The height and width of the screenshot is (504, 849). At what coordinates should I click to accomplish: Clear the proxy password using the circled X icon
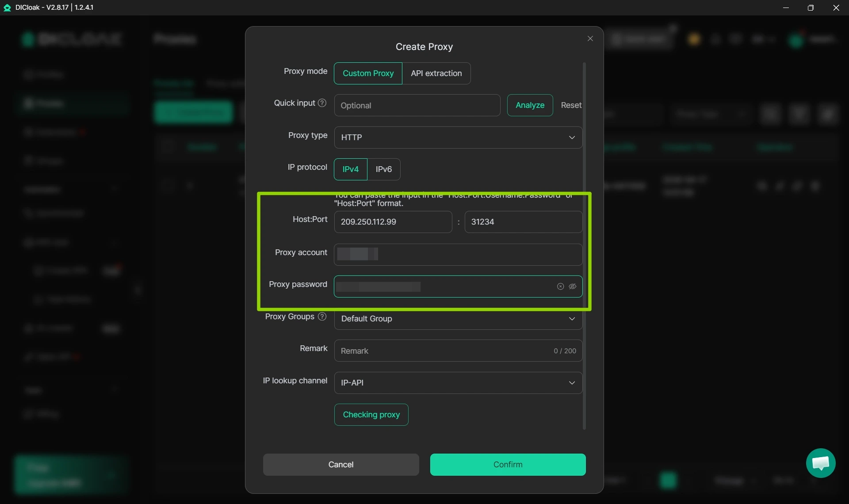[x=560, y=286]
